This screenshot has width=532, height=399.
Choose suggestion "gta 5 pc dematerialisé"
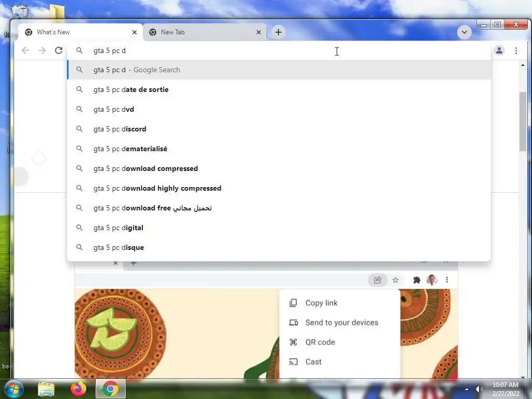click(279, 149)
